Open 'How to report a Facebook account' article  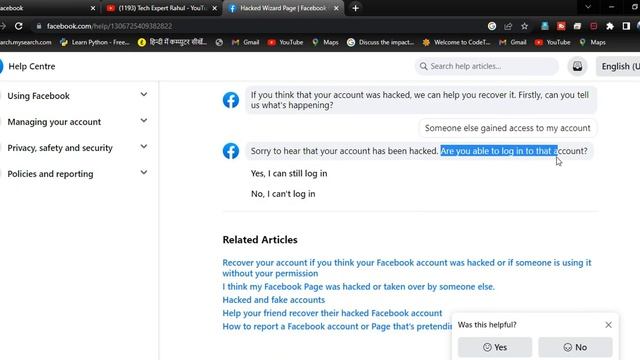tap(337, 327)
